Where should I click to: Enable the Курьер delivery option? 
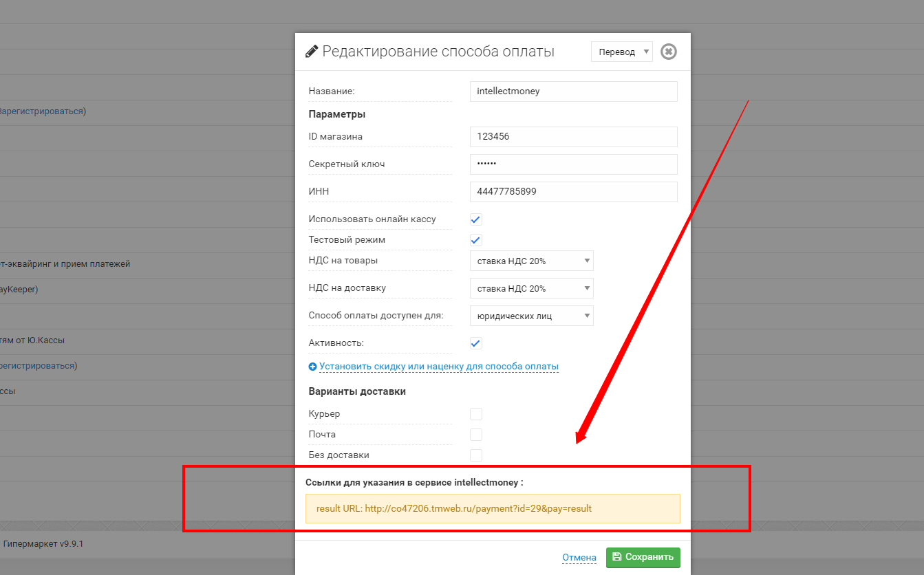click(x=476, y=414)
